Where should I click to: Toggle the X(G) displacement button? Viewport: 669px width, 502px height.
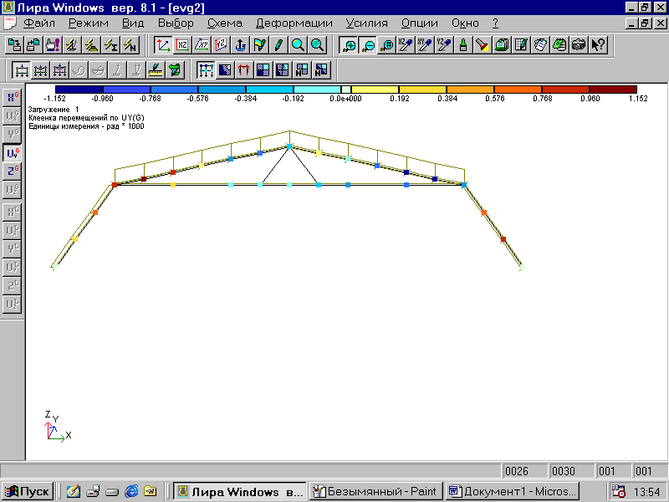tap(12, 98)
